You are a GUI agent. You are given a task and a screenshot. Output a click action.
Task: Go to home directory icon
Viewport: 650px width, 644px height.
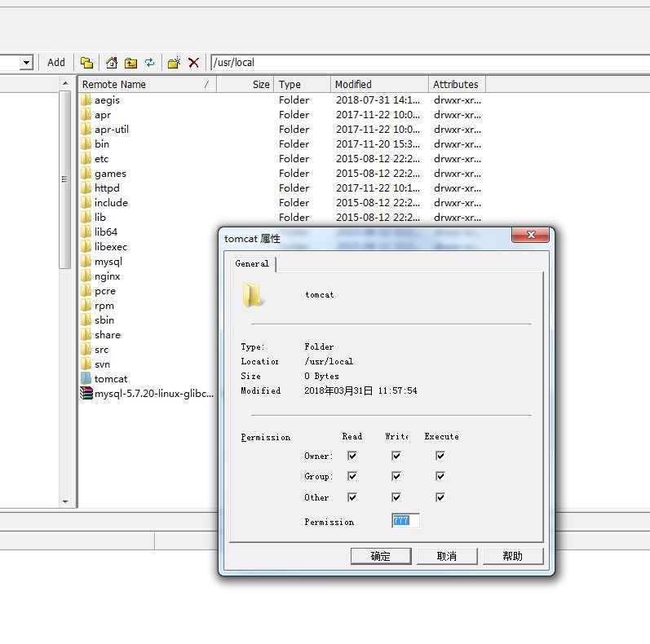pyautogui.click(x=112, y=63)
